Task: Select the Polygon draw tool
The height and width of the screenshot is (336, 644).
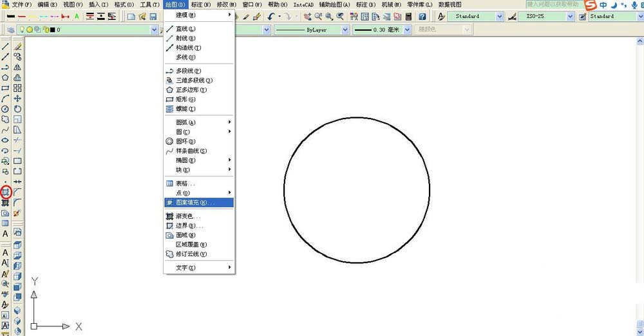Action: pos(5,78)
